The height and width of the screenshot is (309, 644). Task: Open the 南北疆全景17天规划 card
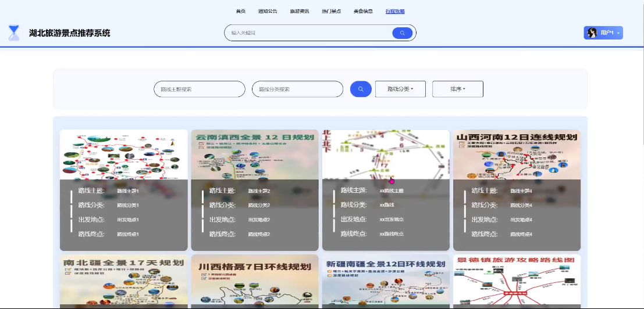click(x=124, y=282)
